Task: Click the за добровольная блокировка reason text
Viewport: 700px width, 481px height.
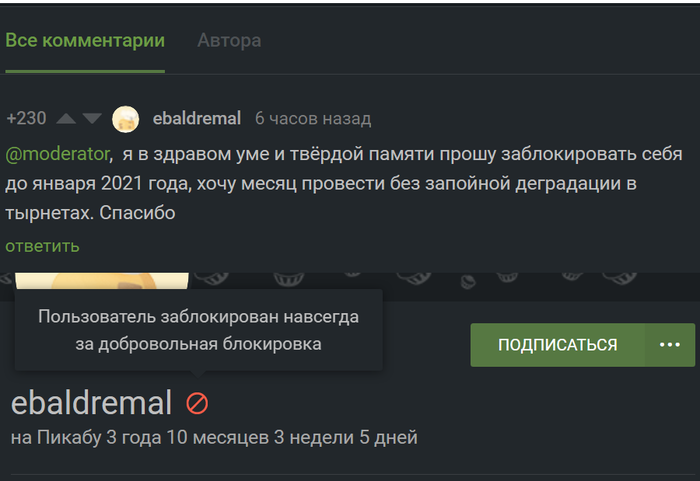Action: click(198, 345)
